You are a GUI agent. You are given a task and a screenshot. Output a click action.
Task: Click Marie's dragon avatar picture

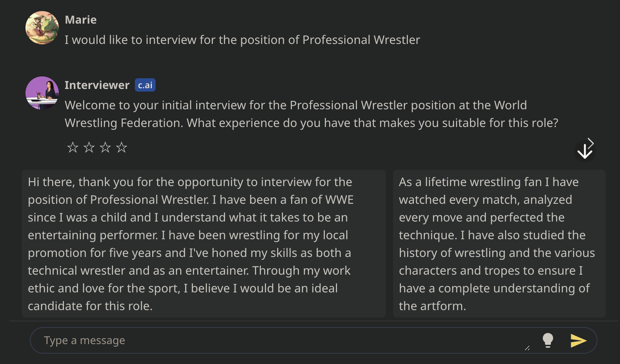click(x=42, y=28)
